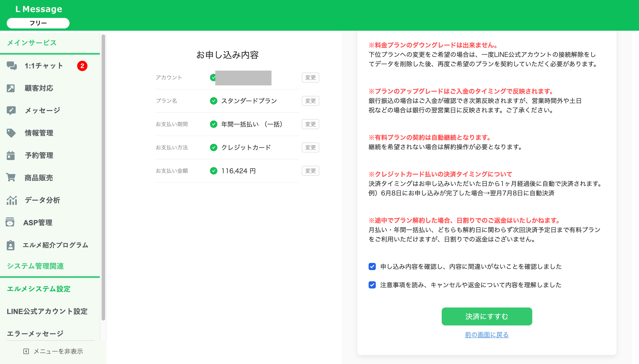This screenshot has width=639, height=364.
Task: Click the 情報管理 tag icon
Action: pos(11,133)
